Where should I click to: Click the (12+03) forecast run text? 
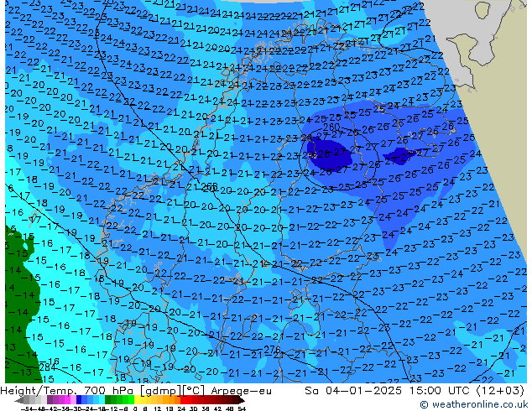[x=500, y=391]
